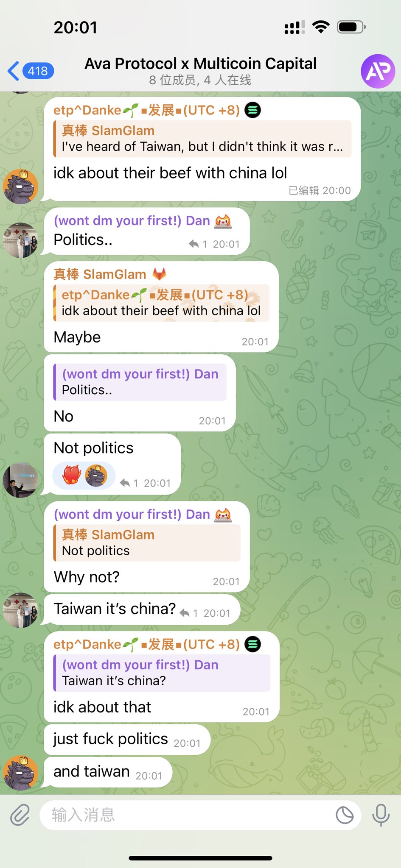Open the sticker panel icon in the message field
Image resolution: width=401 pixels, height=868 pixels.
coord(345,815)
